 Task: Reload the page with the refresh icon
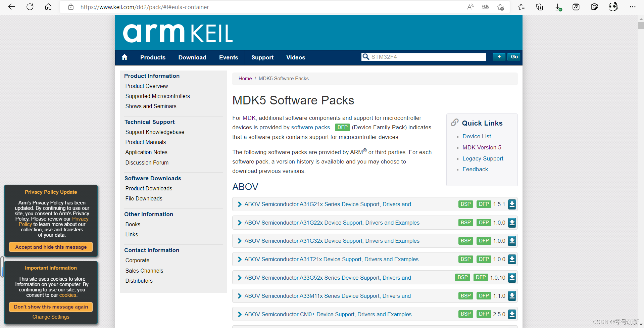coord(30,7)
